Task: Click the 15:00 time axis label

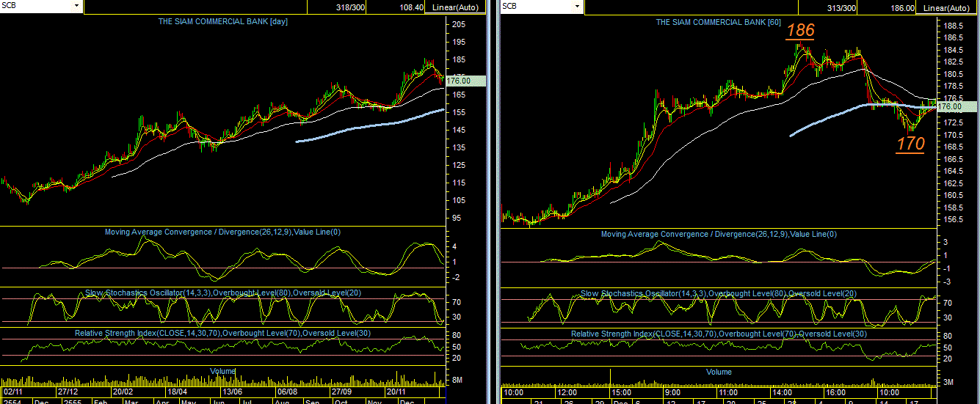Action: point(622,393)
